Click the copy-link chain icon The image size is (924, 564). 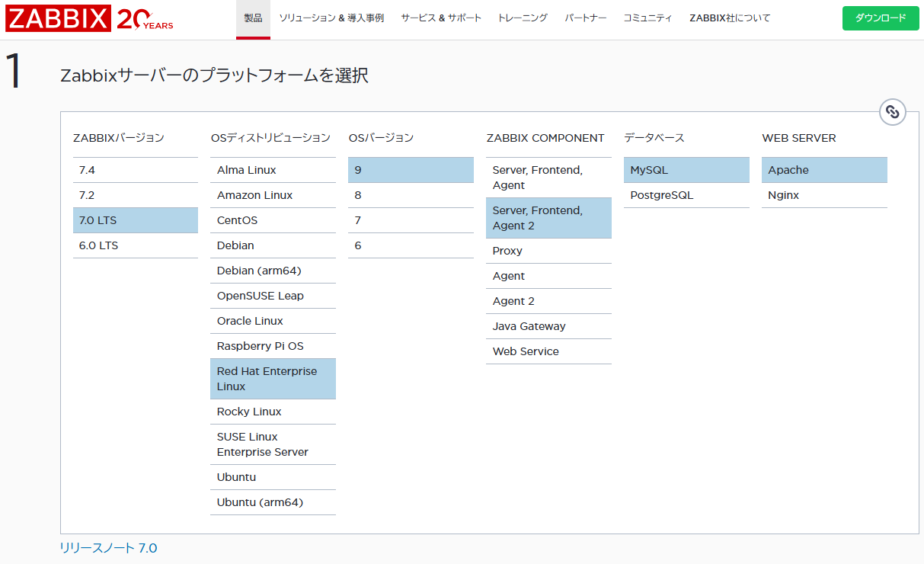893,112
